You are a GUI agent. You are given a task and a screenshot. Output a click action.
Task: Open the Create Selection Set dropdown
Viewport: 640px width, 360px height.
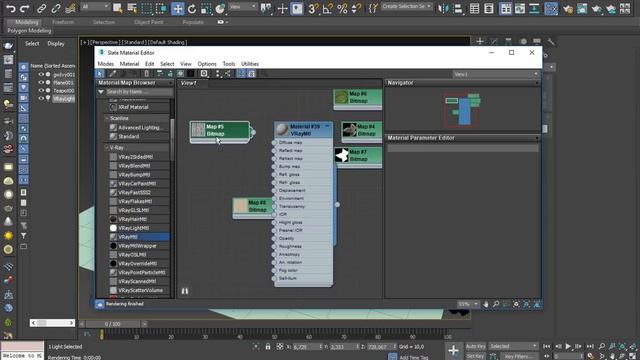[407, 7]
